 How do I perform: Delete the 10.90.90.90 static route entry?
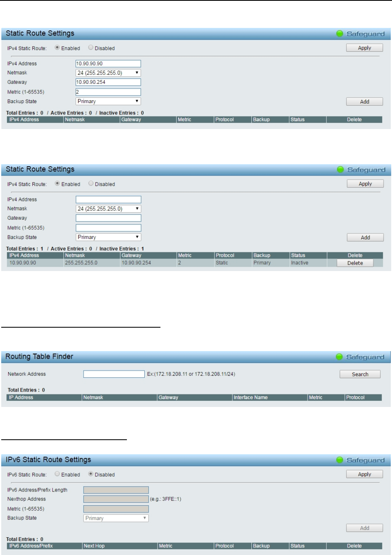click(355, 263)
